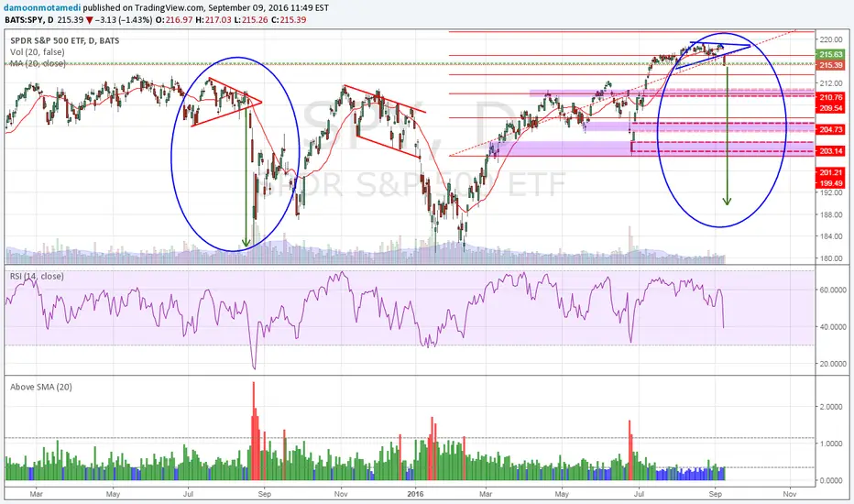Click the 203.14 red price label
The width and height of the screenshot is (854, 504).
tap(830, 151)
